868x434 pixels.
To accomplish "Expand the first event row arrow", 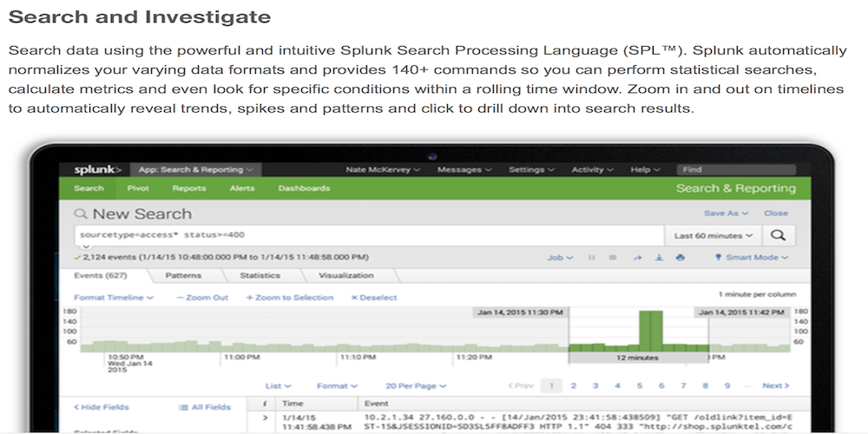I will [x=265, y=418].
